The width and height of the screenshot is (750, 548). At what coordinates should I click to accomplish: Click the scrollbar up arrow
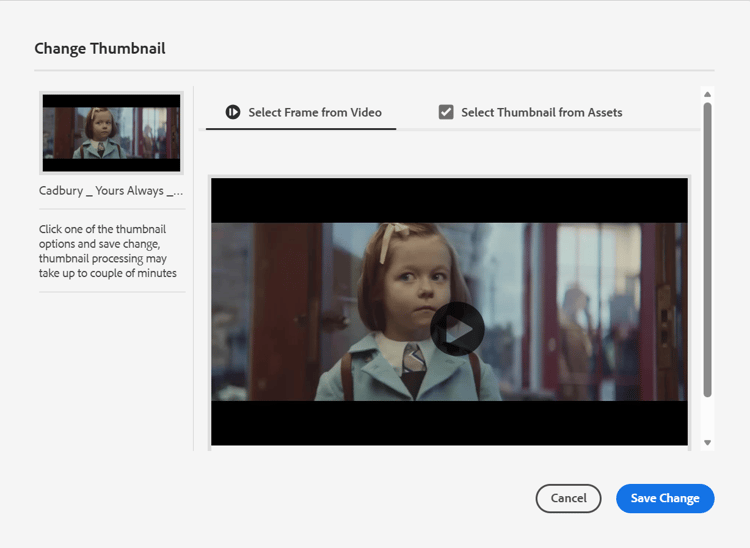(x=707, y=94)
